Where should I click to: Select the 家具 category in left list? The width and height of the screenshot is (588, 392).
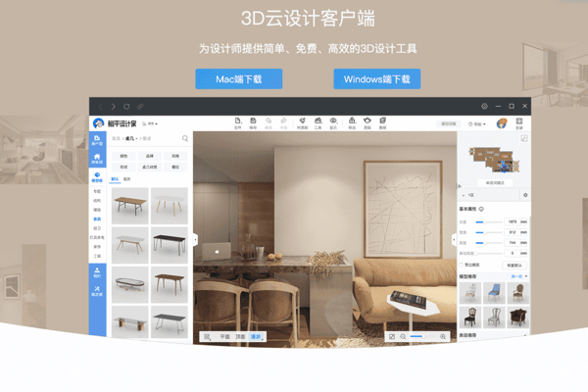point(97,219)
